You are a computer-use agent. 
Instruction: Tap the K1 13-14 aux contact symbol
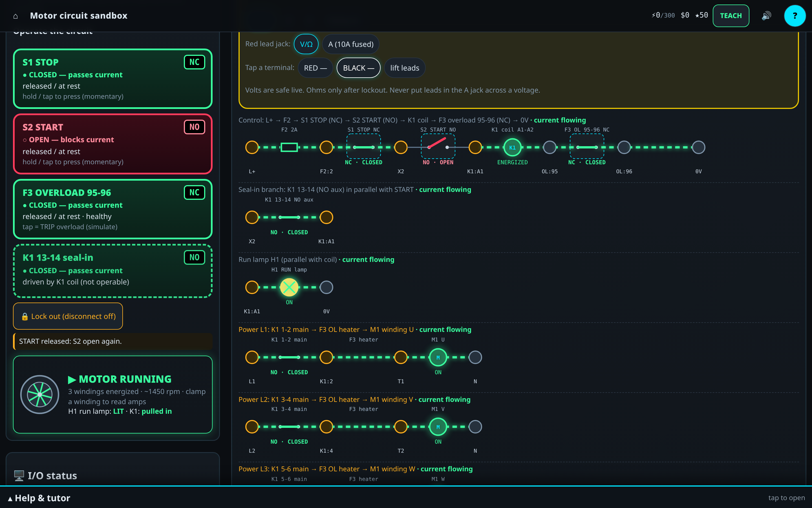click(289, 217)
